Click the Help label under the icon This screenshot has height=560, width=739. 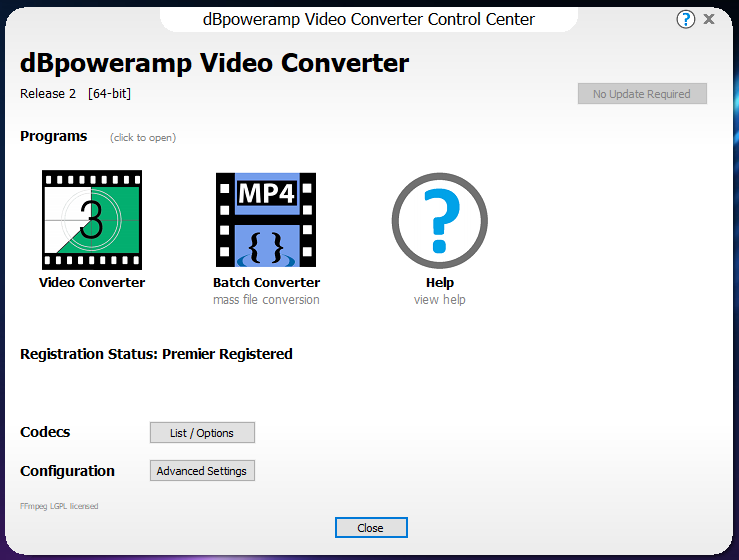pos(440,282)
